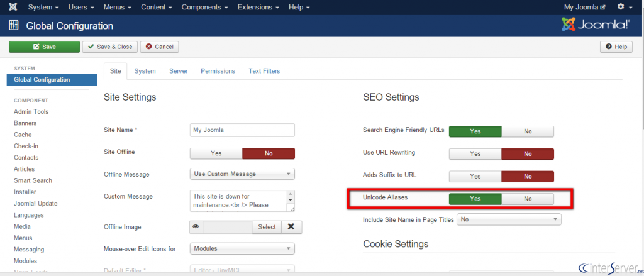Open Smart Search component settings
Image resolution: width=644 pixels, height=276 pixels.
pyautogui.click(x=33, y=180)
